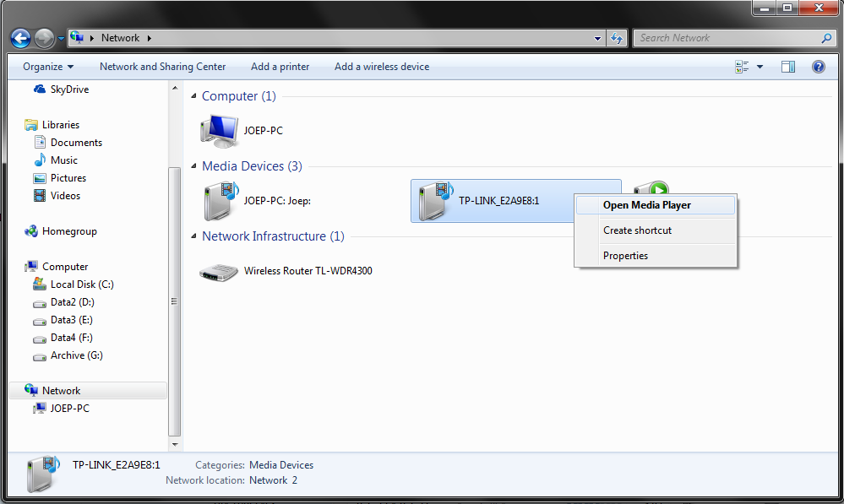Choose Properties from context menu

click(655, 256)
